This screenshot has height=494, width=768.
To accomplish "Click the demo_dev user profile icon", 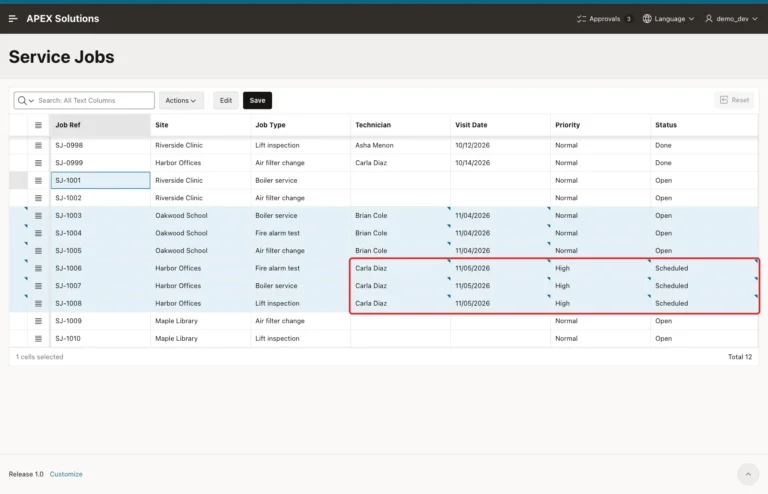I will (x=709, y=19).
